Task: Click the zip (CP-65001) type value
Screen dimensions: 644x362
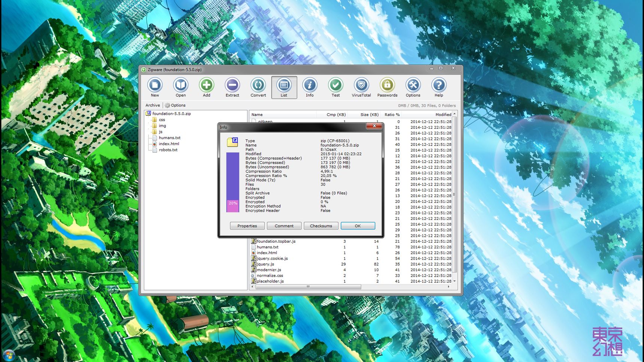Action: click(335, 141)
